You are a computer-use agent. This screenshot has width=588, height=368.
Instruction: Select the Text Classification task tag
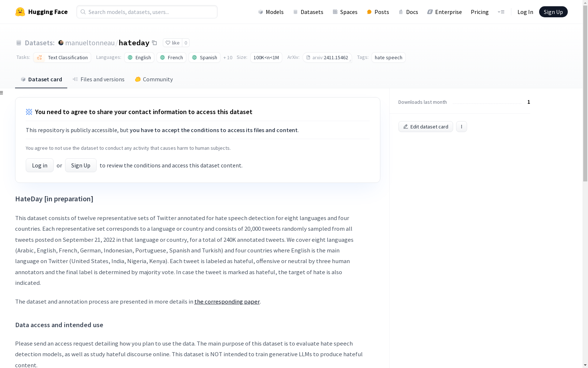pos(62,57)
